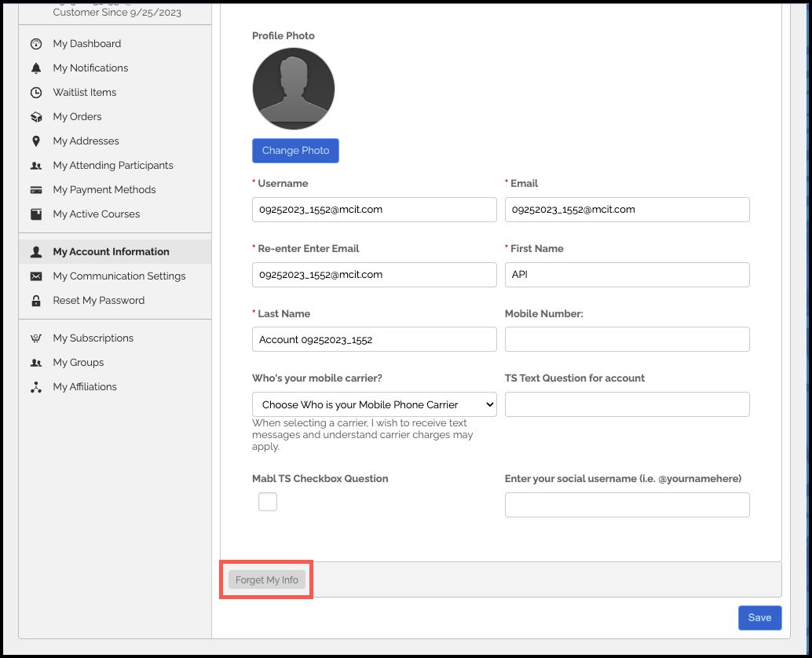Click the envelope icon for Communication Settings

click(x=36, y=276)
